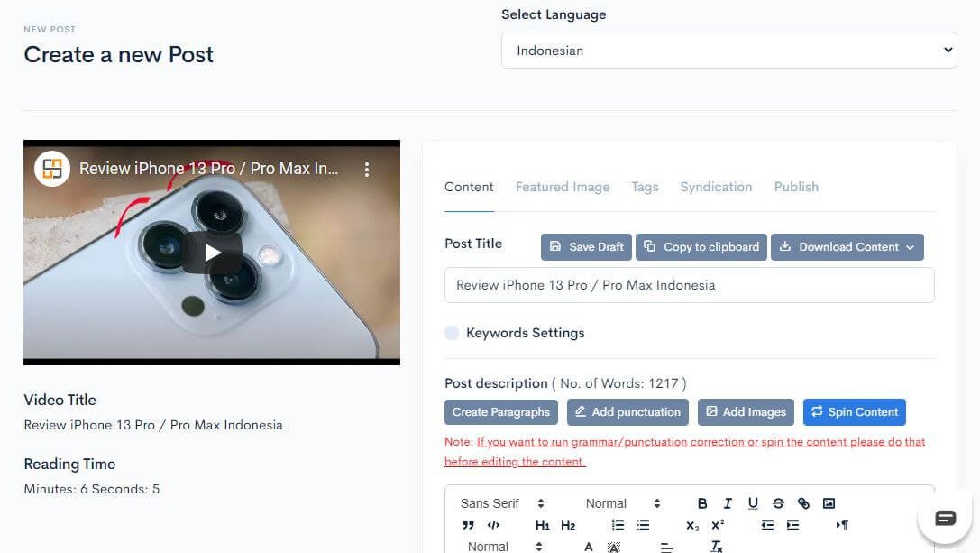Play the iPhone 13 Pro review video
This screenshot has width=980, height=553.
click(x=212, y=252)
